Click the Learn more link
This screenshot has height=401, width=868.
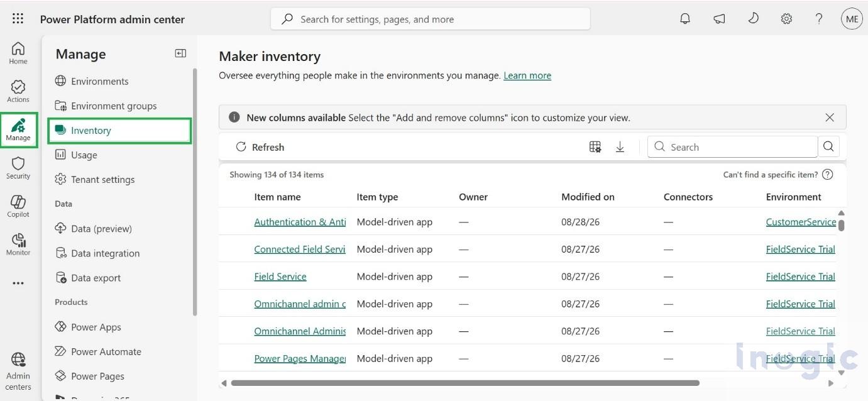tap(527, 75)
